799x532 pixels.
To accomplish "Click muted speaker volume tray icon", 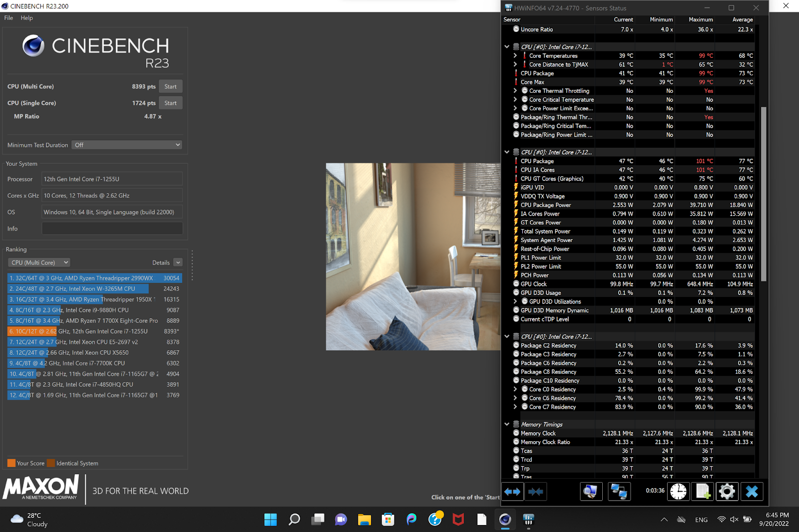I will pyautogui.click(x=734, y=520).
